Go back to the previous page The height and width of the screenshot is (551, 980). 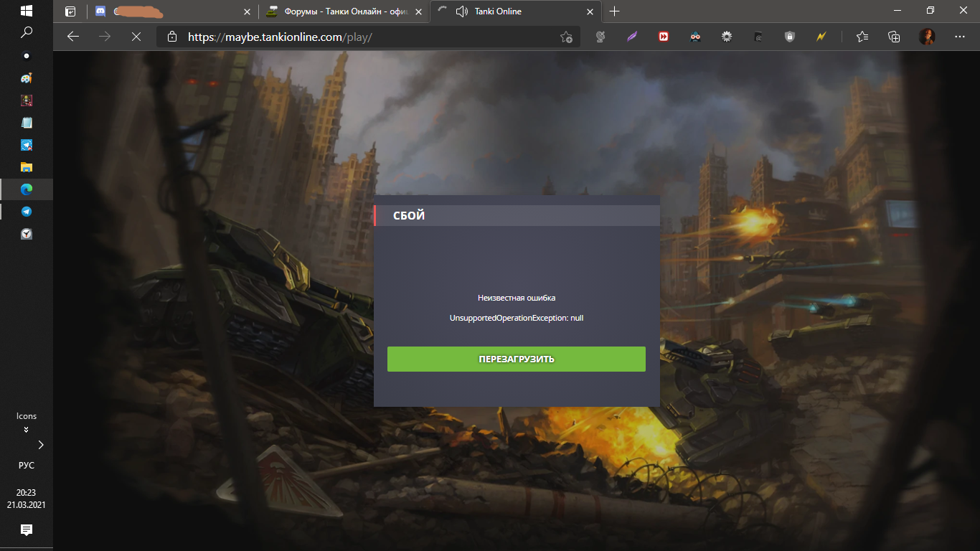point(72,37)
